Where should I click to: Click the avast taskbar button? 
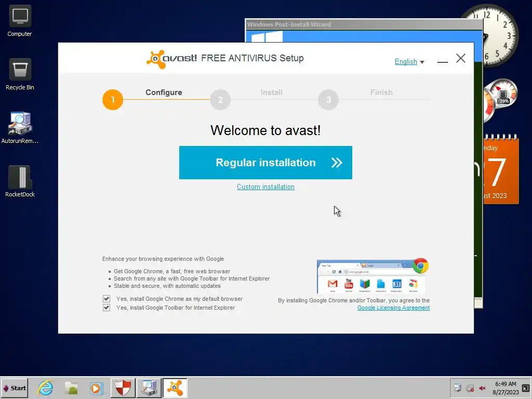(175, 388)
